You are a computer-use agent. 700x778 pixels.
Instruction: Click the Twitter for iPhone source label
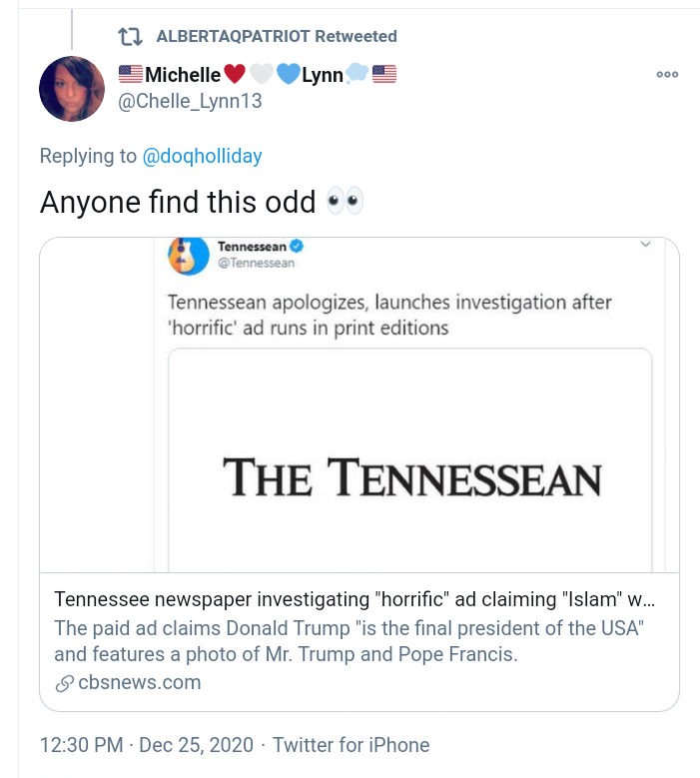pos(350,745)
